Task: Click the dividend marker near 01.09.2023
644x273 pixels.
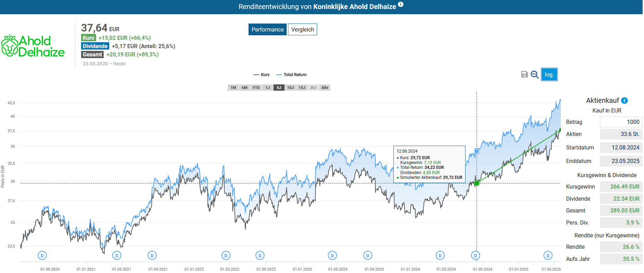Action: point(368,256)
